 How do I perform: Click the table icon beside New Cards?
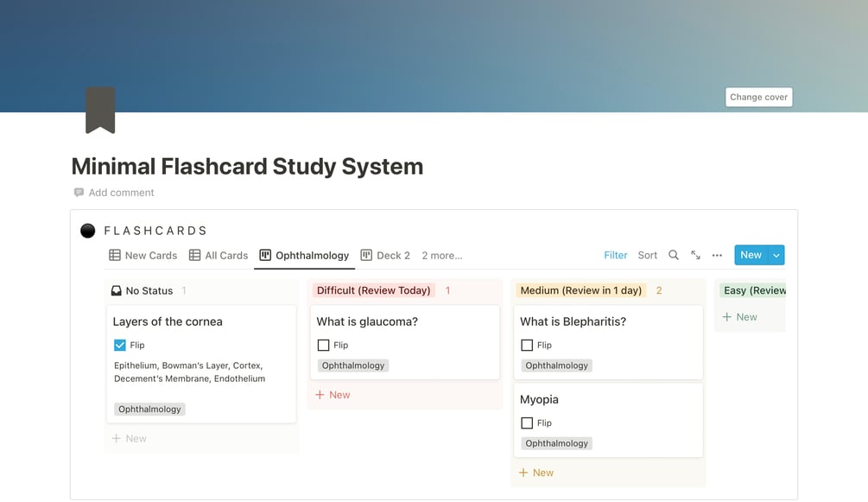(x=115, y=255)
